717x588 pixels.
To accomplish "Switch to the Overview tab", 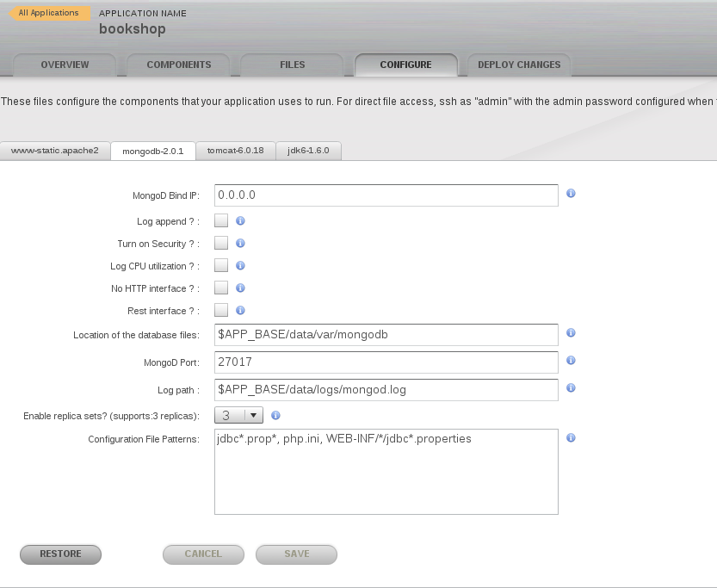I will (x=65, y=65).
